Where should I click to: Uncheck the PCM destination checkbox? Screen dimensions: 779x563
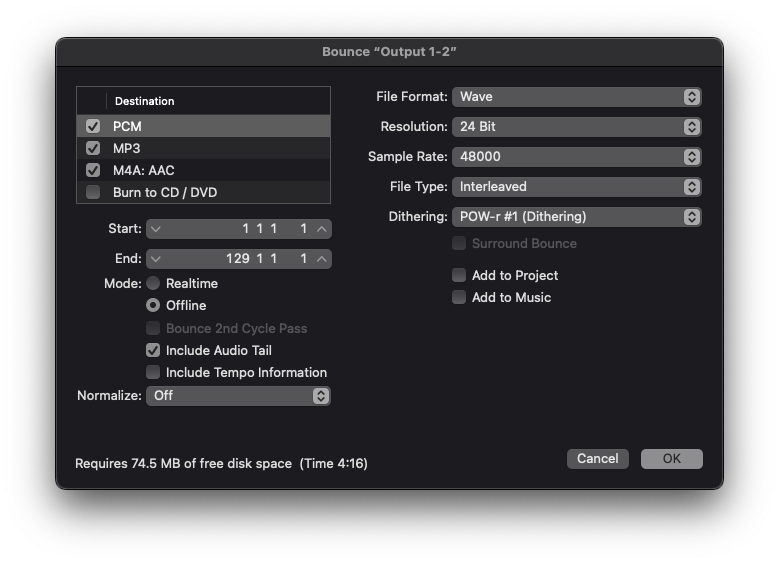(x=93, y=127)
